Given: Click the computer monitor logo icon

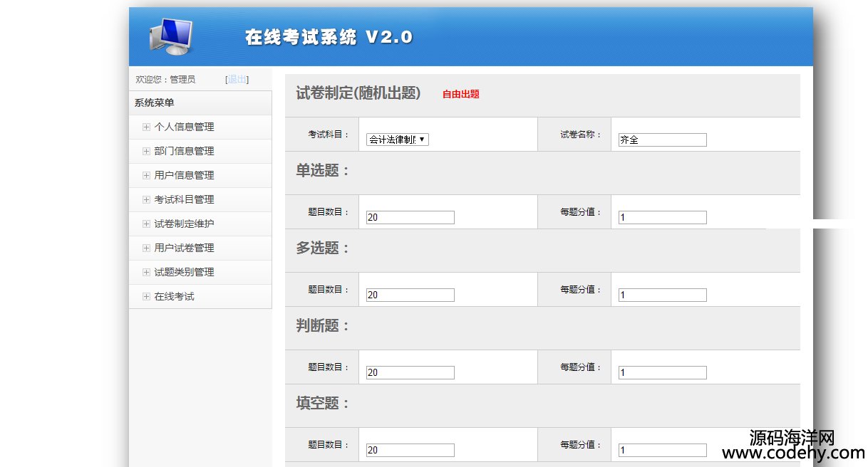Looking at the screenshot, I should (171, 36).
